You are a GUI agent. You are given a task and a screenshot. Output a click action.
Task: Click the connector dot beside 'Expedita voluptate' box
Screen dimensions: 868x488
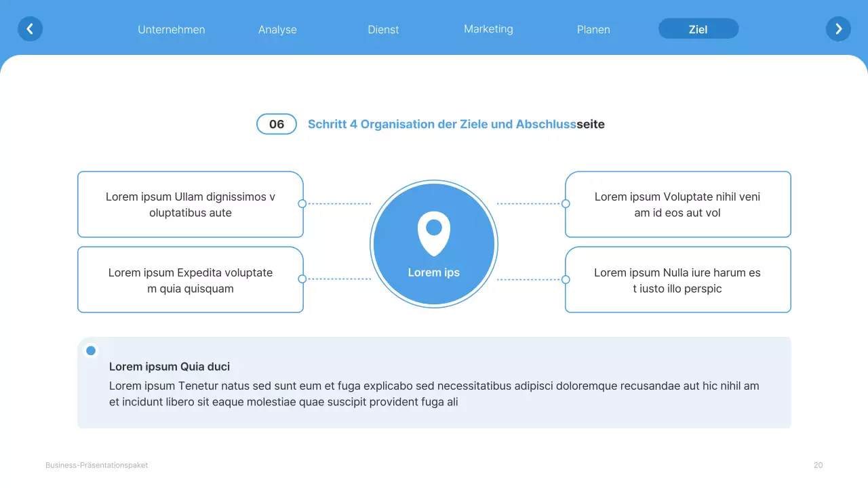pos(303,278)
